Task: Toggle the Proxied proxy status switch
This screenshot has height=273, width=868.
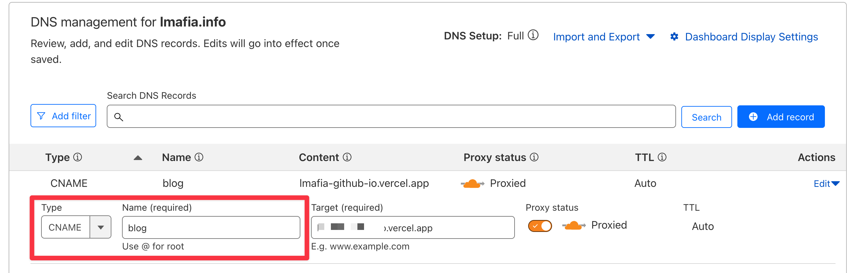Action: coord(540,226)
